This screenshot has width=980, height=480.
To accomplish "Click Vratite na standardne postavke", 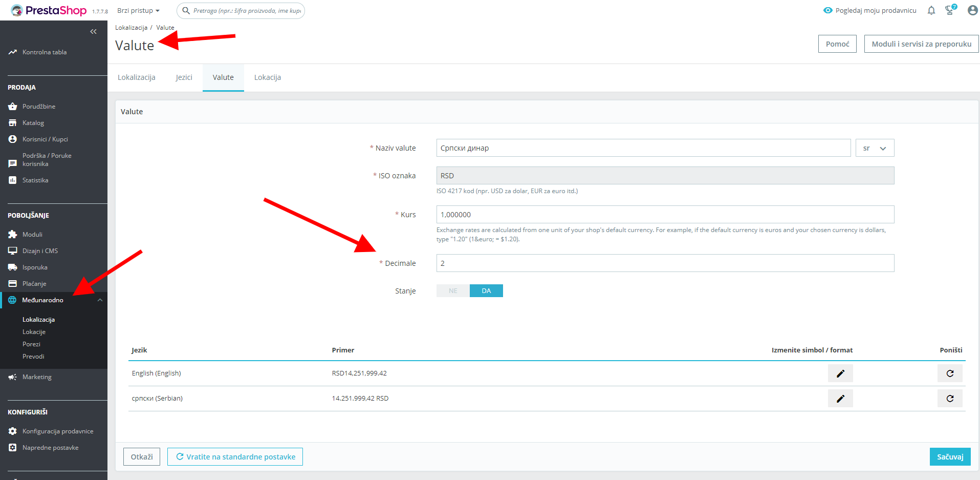I will click(235, 457).
